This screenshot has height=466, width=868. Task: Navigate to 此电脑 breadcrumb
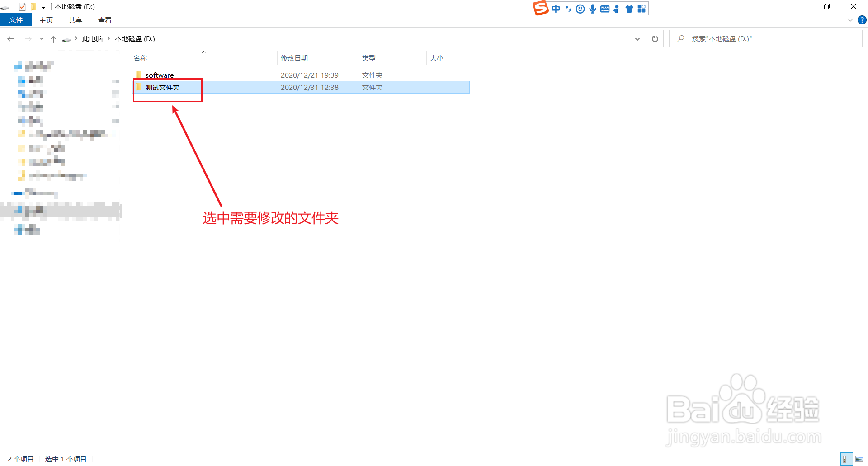point(93,39)
